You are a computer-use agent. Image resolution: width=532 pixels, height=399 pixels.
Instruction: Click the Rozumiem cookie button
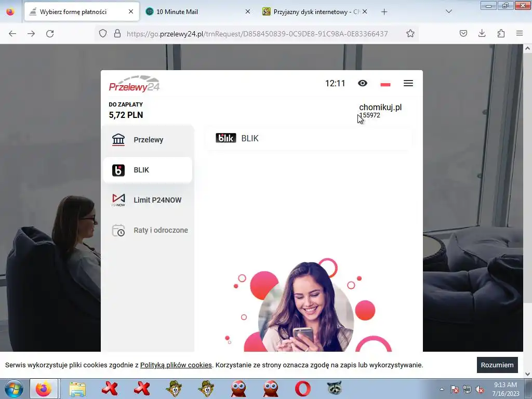pyautogui.click(x=497, y=365)
